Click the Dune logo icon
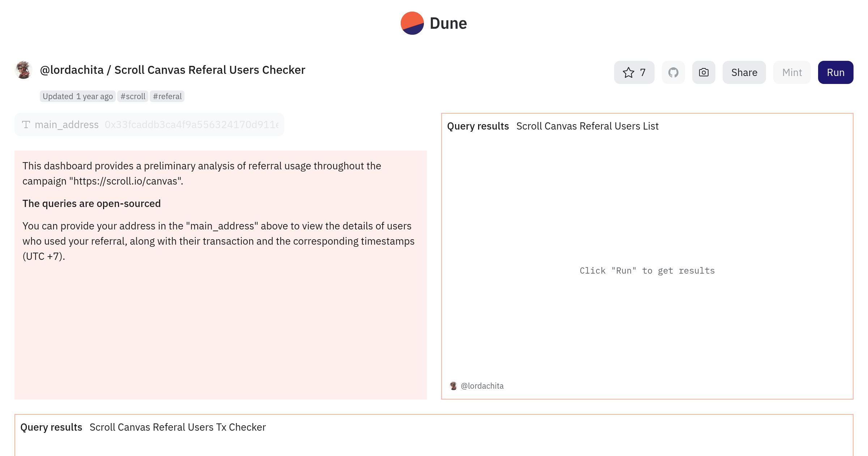This screenshot has height=456, width=868. click(412, 23)
